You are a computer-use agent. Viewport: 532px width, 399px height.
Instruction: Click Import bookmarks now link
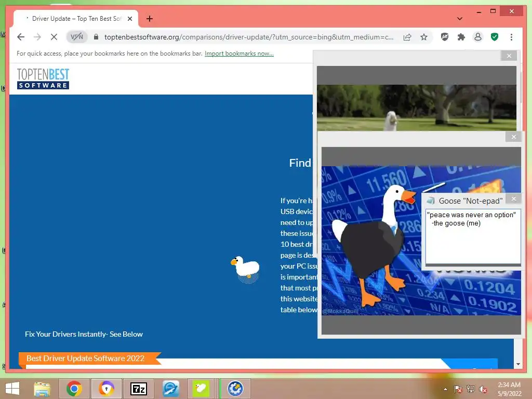point(239,54)
